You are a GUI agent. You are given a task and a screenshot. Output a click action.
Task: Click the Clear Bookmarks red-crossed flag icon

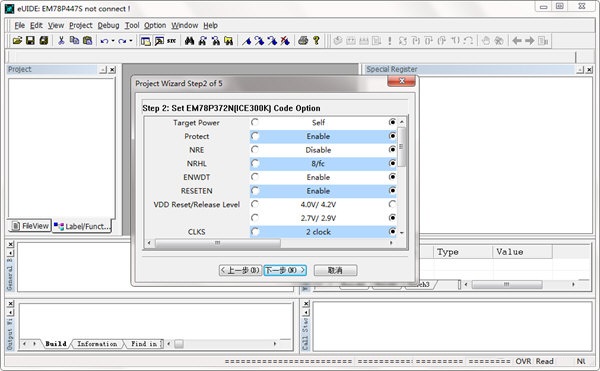pos(285,41)
